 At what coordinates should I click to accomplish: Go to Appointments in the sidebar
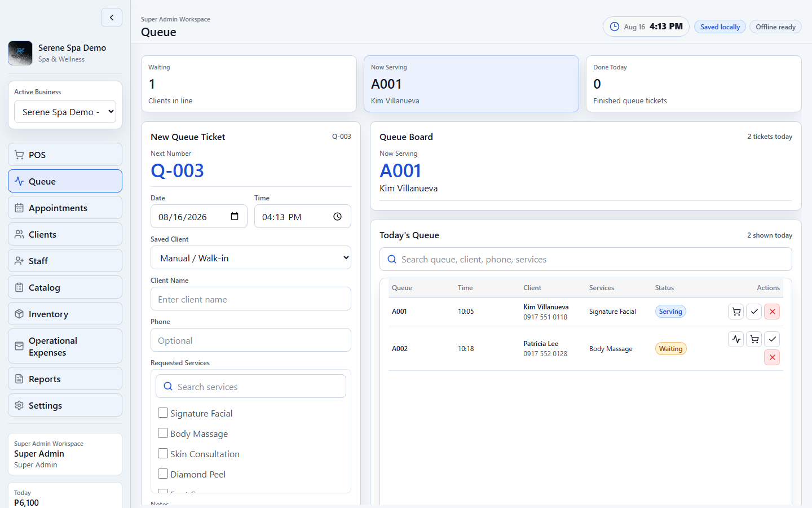[x=65, y=208]
